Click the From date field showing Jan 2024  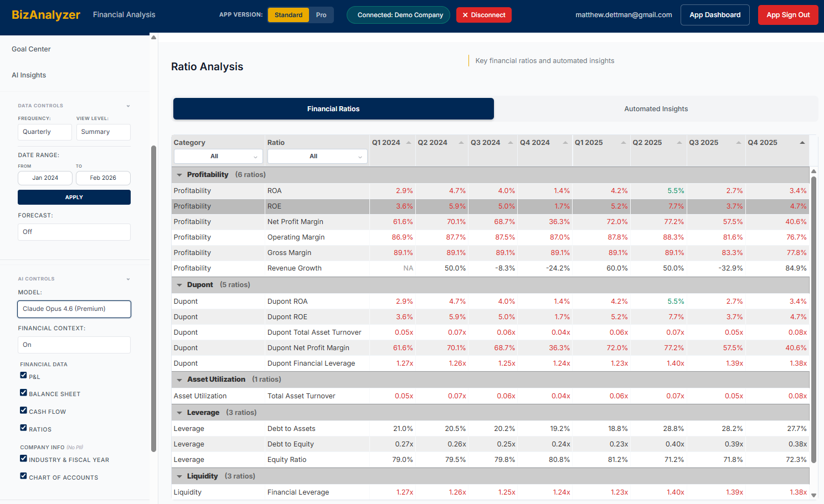pyautogui.click(x=45, y=178)
